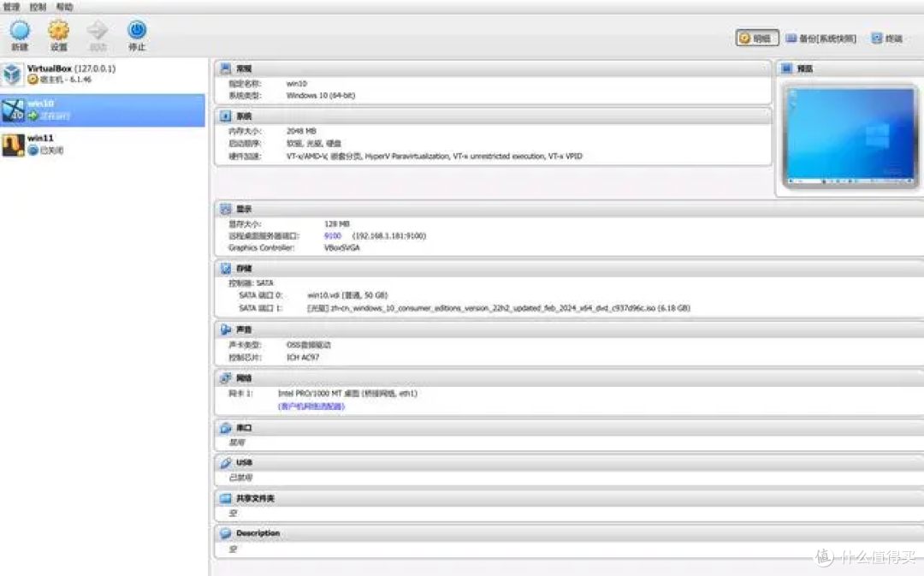Collapse the 系统 (System) section header

[244, 116]
